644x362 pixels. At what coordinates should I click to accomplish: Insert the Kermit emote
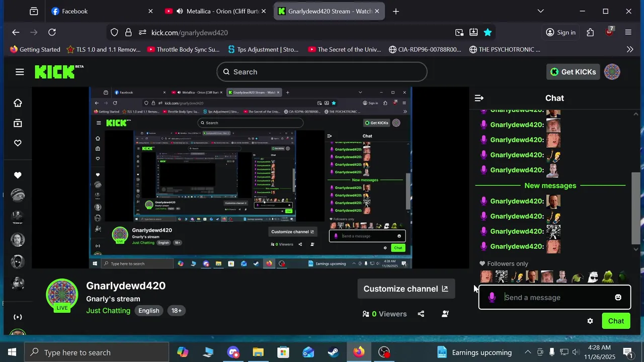(608, 277)
